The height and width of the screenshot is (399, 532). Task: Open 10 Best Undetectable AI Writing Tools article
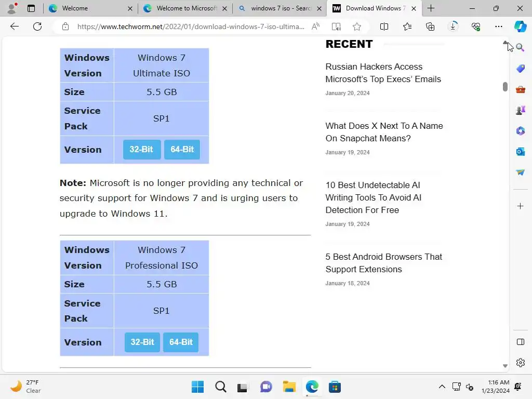click(373, 197)
